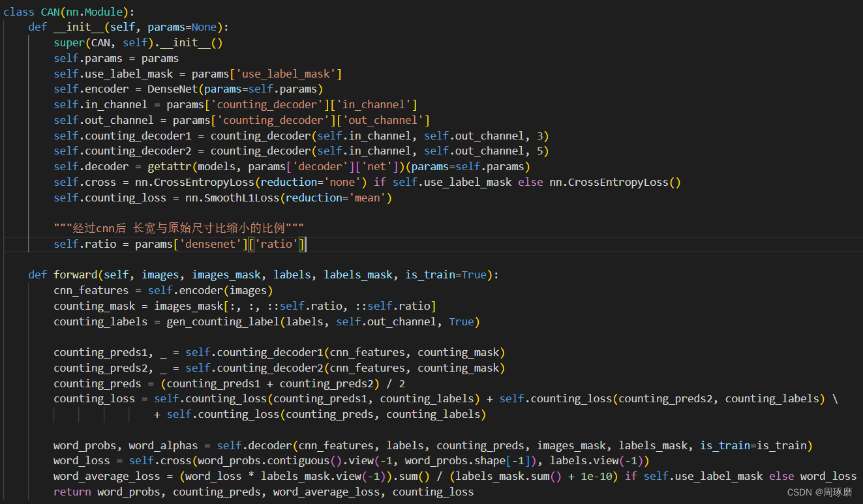Click the 'counting_loss = self.counting_loss(...)' line
The height and width of the screenshot is (504, 863).
446,398
